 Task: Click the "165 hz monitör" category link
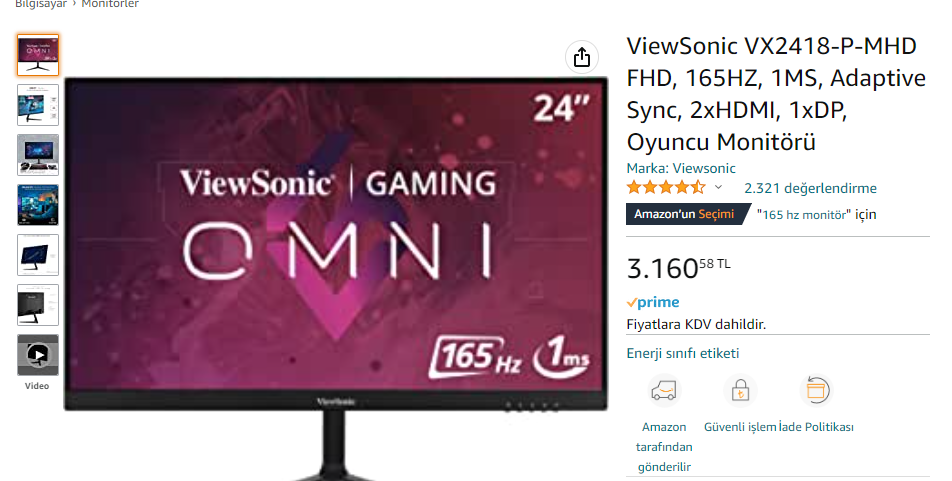tap(804, 214)
